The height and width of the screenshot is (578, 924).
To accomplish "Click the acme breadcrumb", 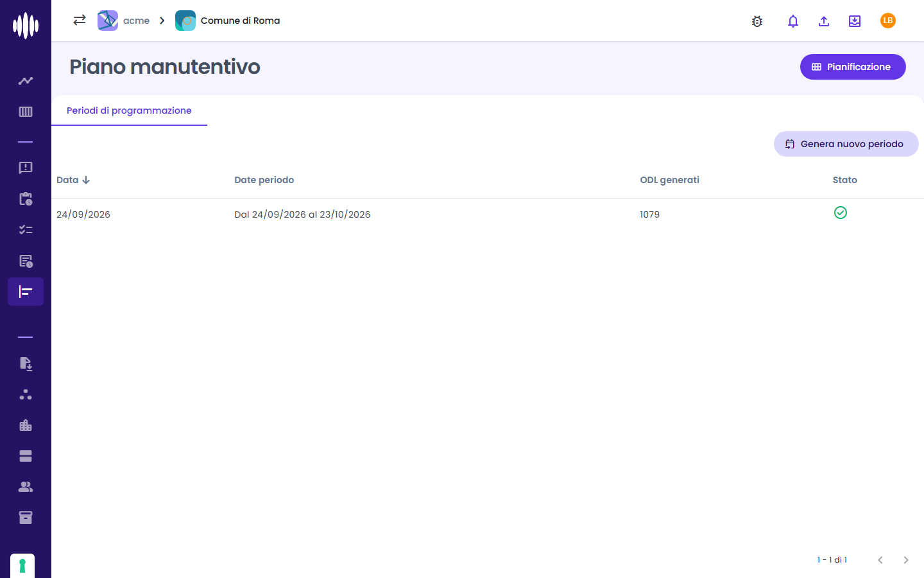I will coord(124,21).
